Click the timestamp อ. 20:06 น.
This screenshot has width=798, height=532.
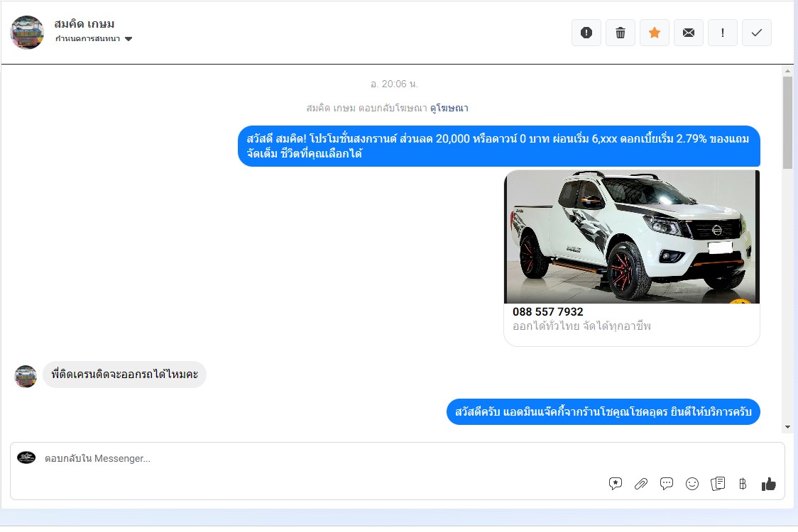pyautogui.click(x=395, y=84)
